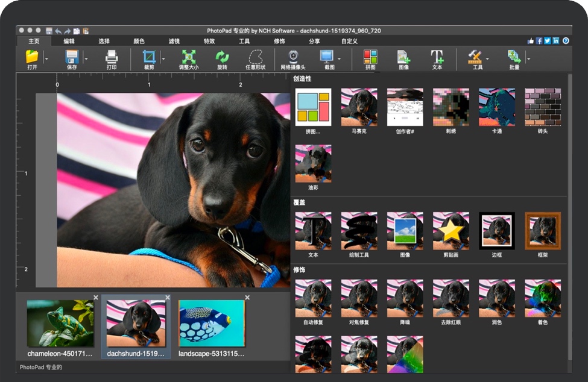Viewport: 588px width, 382px height.
Task: Click the 文本 (Text) toolbar icon
Action: [437, 57]
